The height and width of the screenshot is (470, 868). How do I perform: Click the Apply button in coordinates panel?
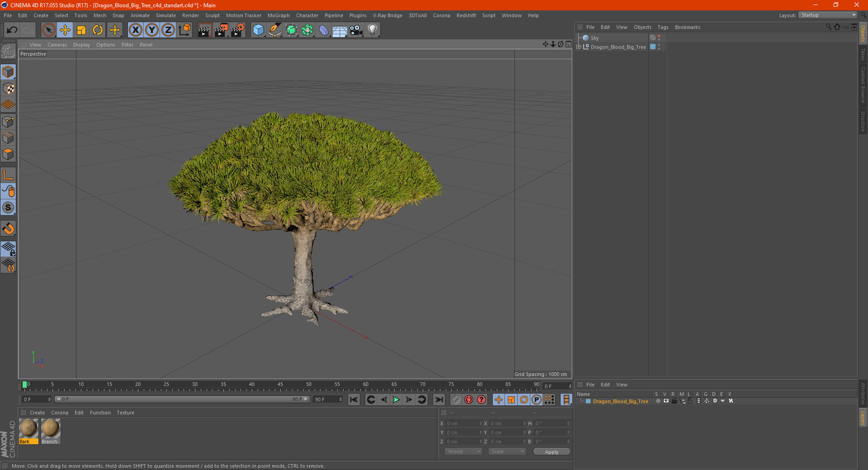tap(552, 452)
